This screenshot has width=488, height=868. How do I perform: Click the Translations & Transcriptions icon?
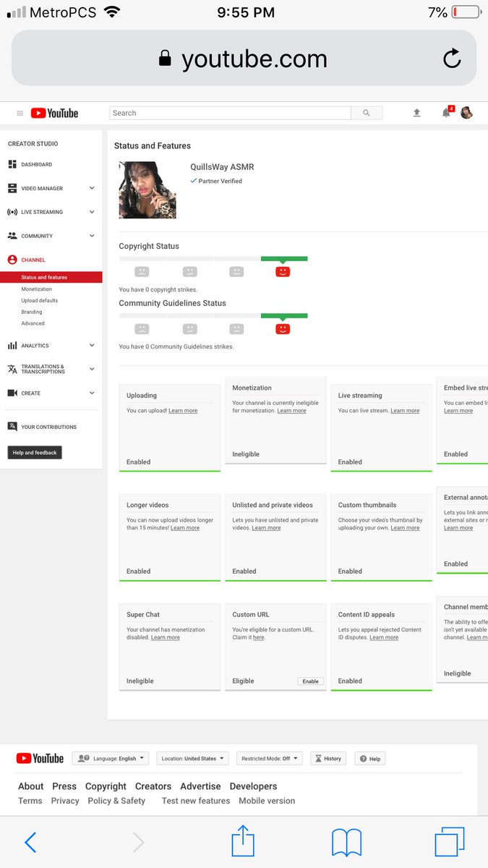click(x=12, y=369)
